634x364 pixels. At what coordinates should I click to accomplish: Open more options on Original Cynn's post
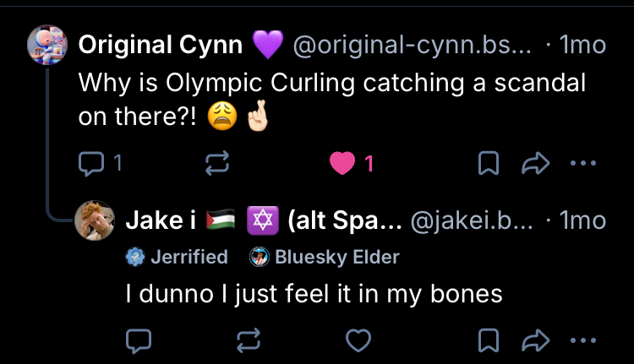pos(583,165)
